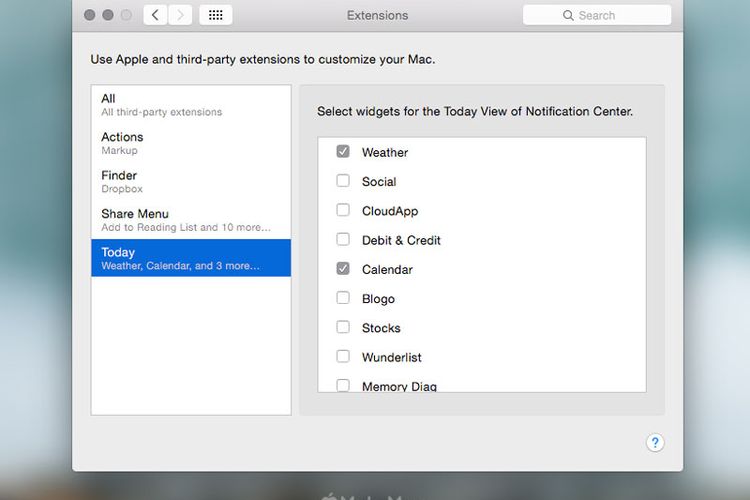
Task: Select the Today category
Action: [191, 258]
